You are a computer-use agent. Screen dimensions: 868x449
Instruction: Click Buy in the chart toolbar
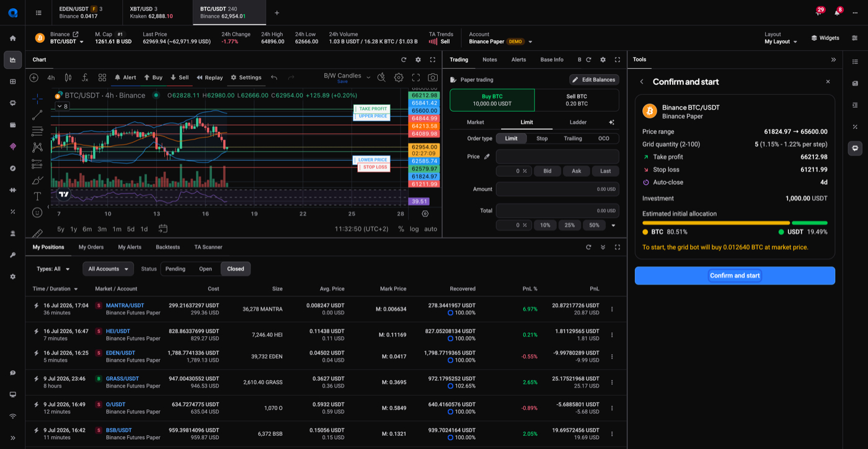pyautogui.click(x=153, y=78)
